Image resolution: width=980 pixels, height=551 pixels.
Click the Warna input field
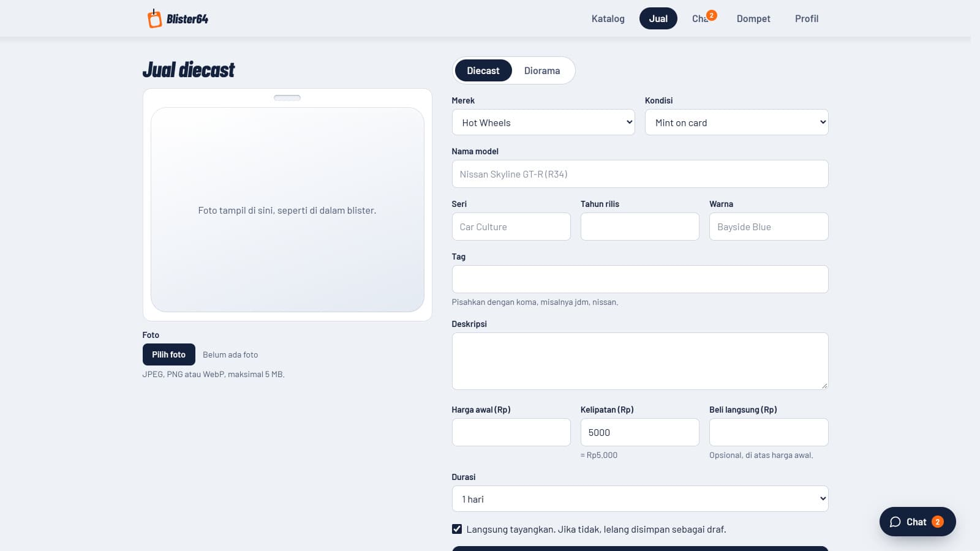[769, 227]
